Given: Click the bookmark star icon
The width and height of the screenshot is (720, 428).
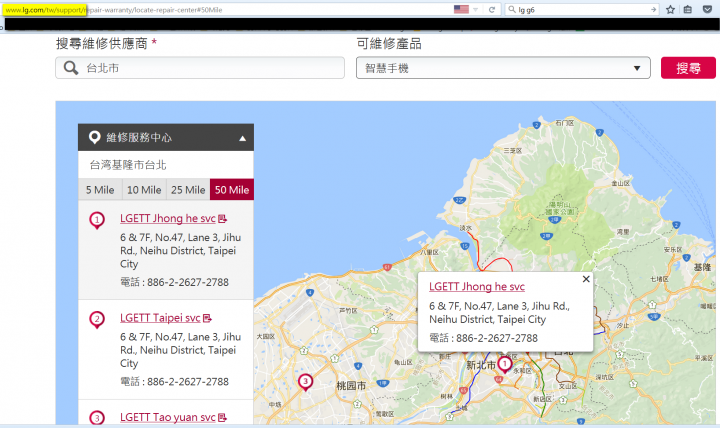Looking at the screenshot, I should pos(670,10).
